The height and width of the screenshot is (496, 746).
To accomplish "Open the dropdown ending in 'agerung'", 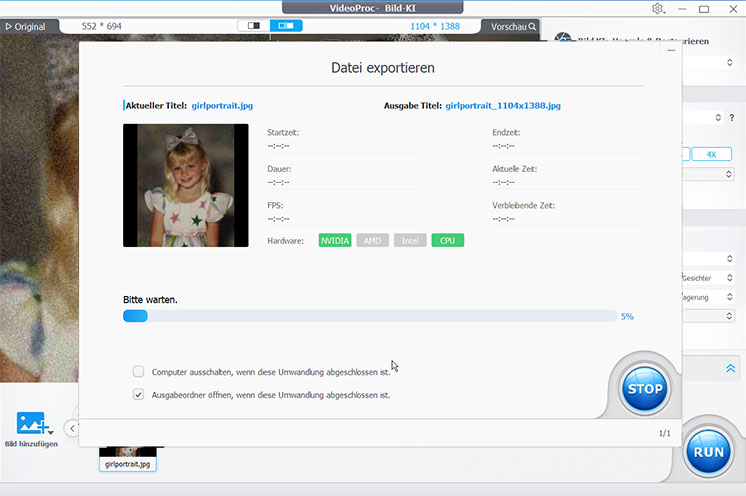I will point(729,297).
